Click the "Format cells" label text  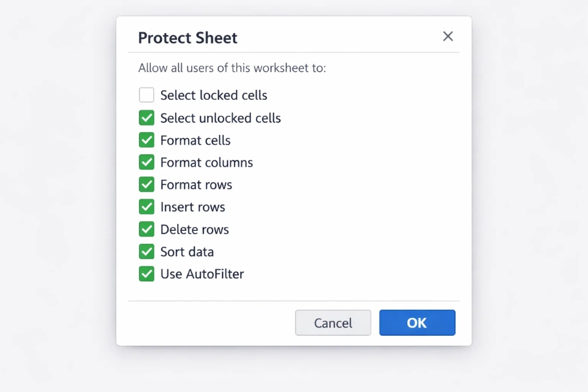pyautogui.click(x=195, y=140)
